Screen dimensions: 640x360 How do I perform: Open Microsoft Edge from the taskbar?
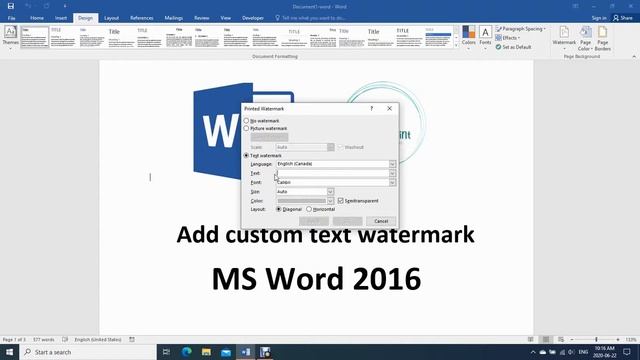pos(187,352)
